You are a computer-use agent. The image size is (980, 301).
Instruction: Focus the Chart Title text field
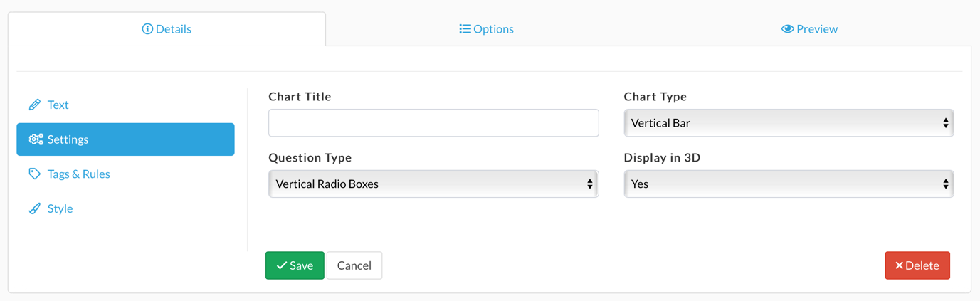click(x=433, y=123)
